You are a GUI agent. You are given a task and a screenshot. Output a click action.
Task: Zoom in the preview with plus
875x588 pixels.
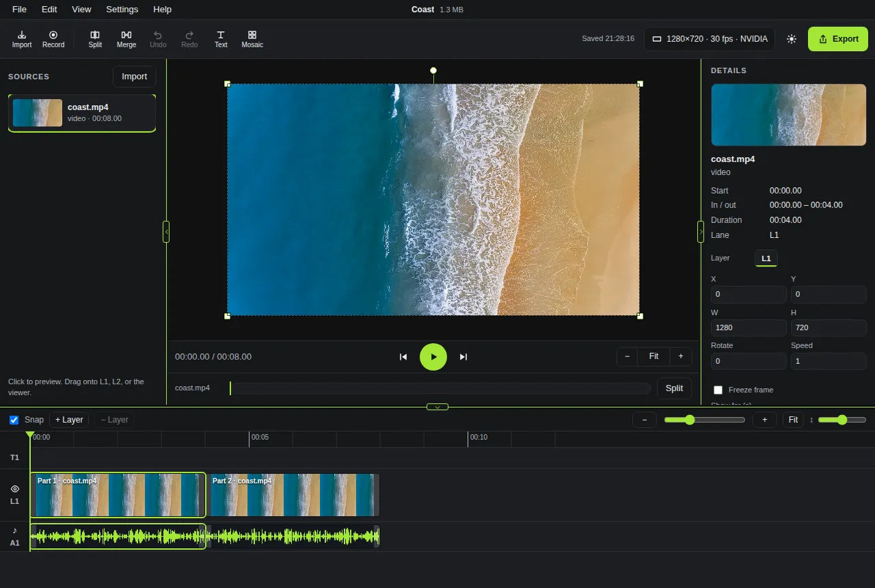coord(681,356)
